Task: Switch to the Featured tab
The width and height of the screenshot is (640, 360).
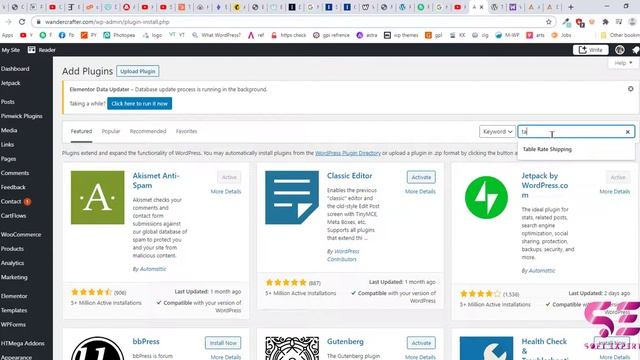Action: click(x=81, y=131)
